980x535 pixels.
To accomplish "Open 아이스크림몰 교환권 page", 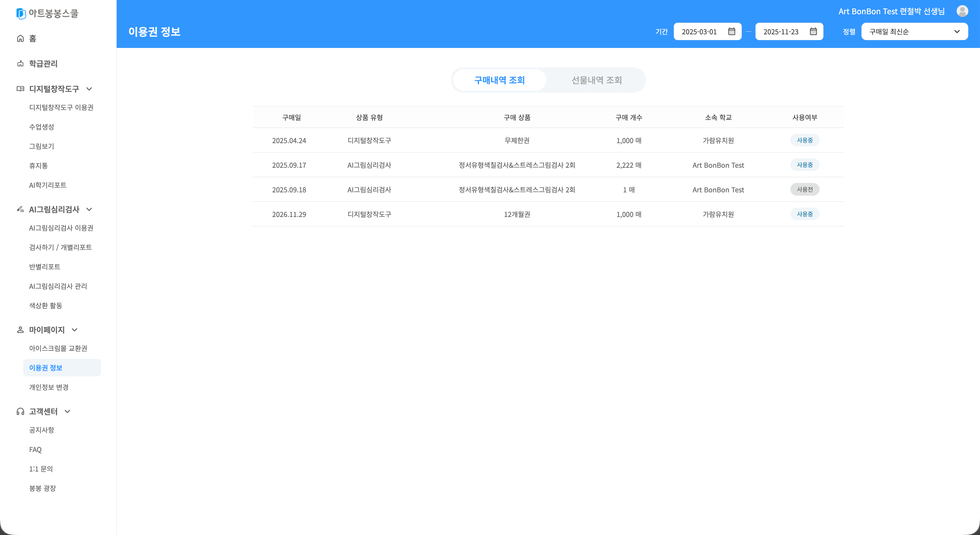I will pos(58,348).
